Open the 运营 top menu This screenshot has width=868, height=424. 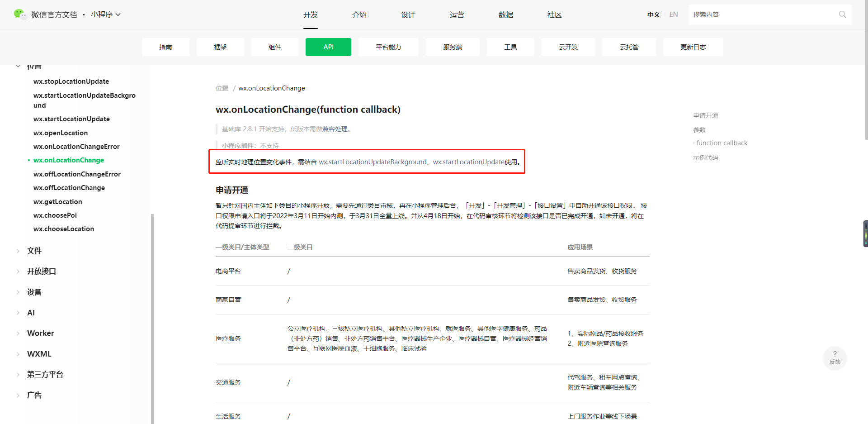pyautogui.click(x=457, y=15)
